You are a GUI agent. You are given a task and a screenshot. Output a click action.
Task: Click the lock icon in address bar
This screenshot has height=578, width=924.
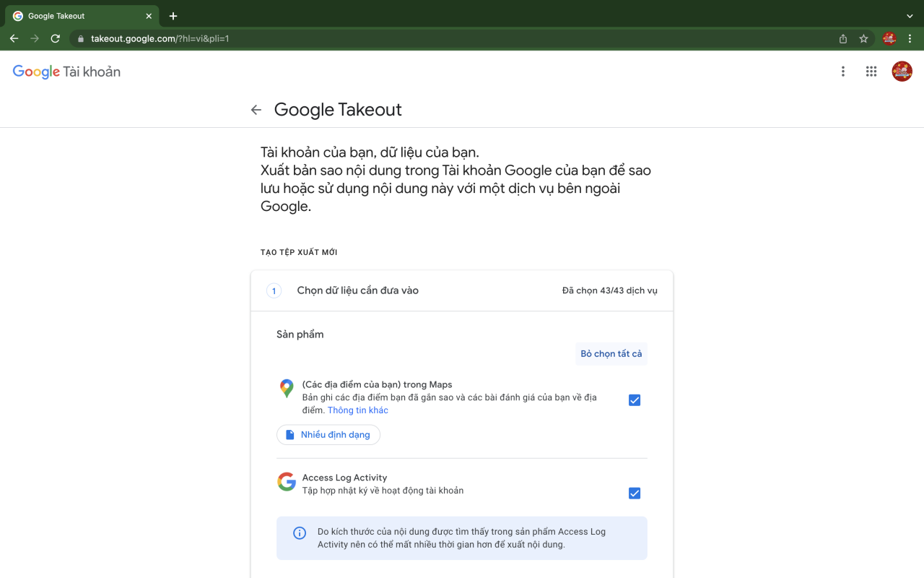[x=81, y=39]
